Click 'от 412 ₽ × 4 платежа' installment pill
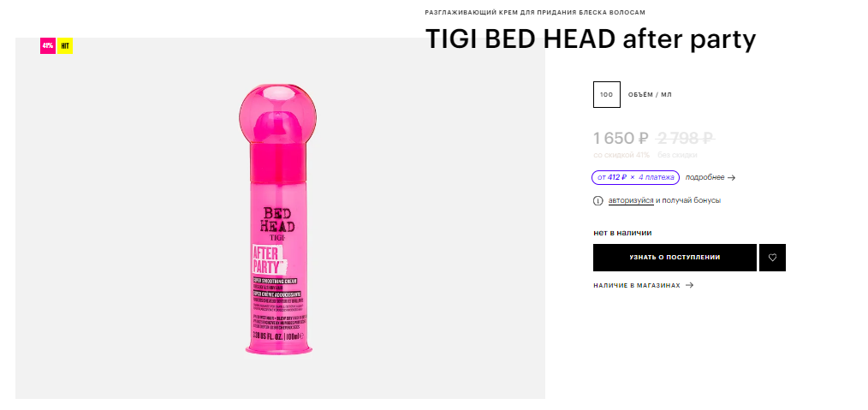 635,178
